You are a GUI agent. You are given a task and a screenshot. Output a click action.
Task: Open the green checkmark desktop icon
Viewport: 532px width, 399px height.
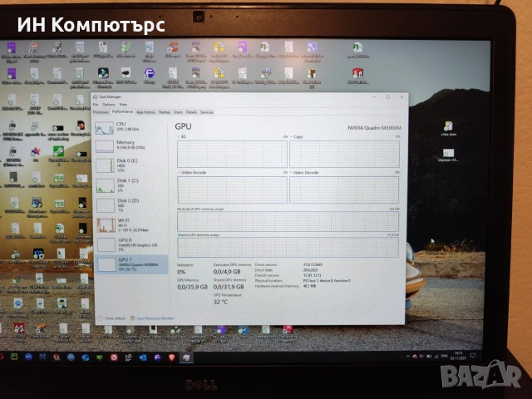point(126,50)
